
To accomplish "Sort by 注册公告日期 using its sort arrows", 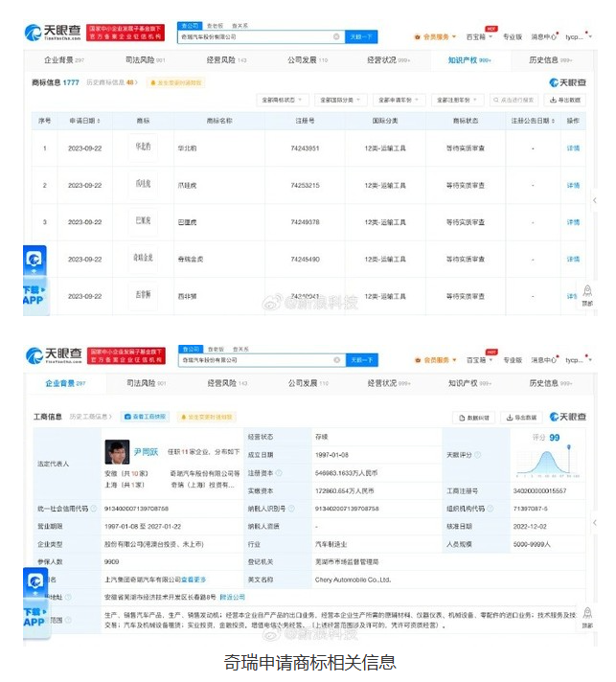I will click(x=554, y=121).
